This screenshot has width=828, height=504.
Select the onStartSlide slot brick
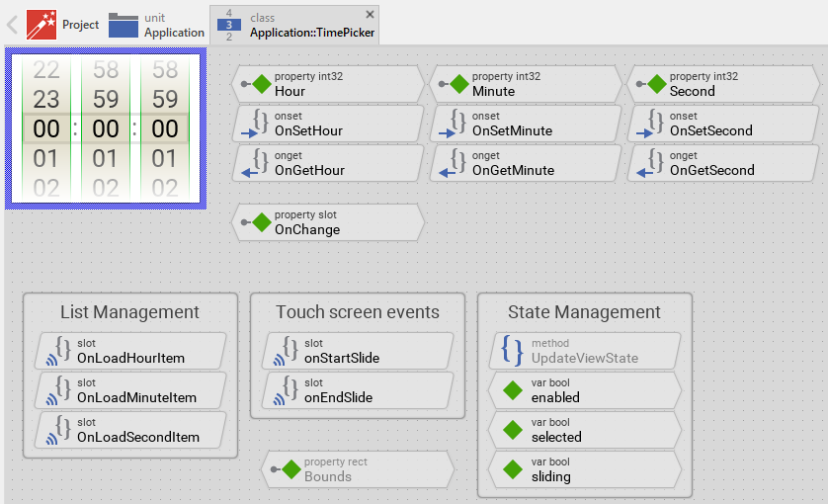pyautogui.click(x=357, y=351)
